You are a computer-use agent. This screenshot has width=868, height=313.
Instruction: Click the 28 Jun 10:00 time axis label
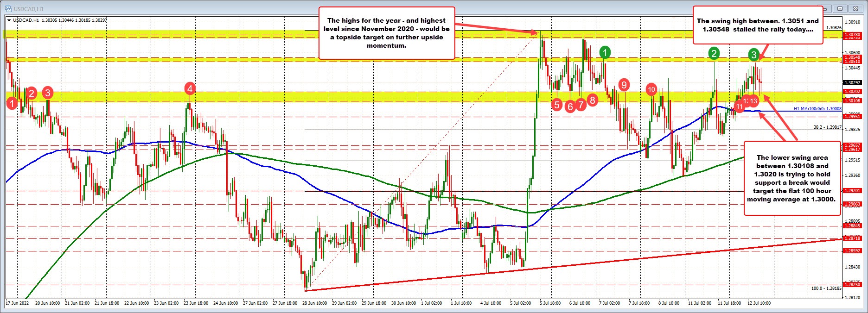click(x=314, y=303)
